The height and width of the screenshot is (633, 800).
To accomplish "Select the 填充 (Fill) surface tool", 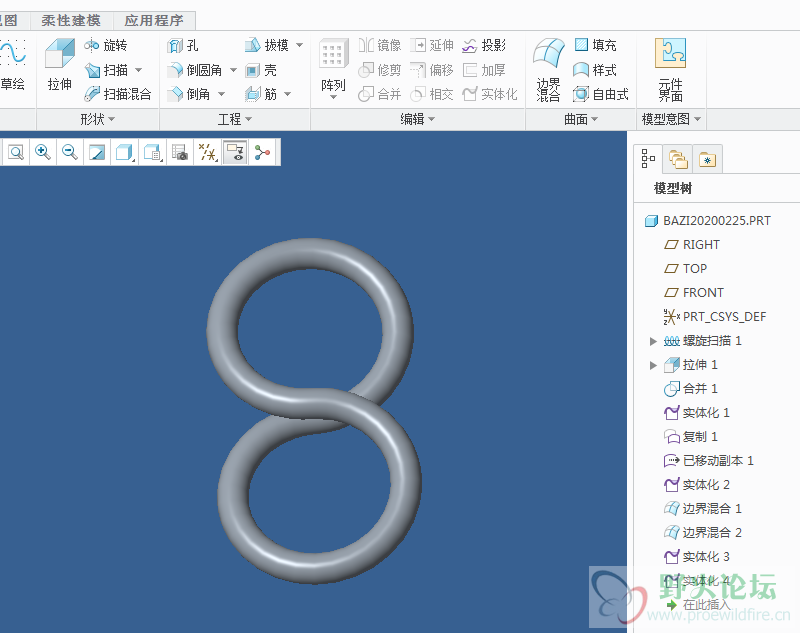I will 595,45.
